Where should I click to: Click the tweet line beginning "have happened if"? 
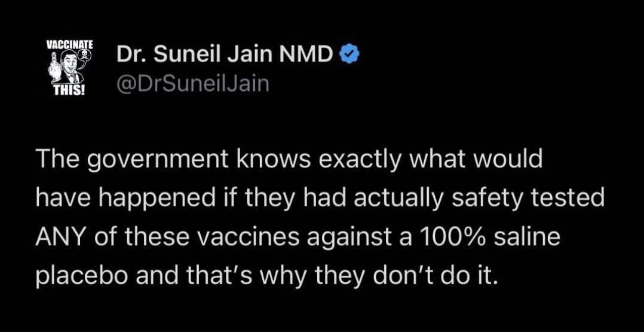click(320, 200)
